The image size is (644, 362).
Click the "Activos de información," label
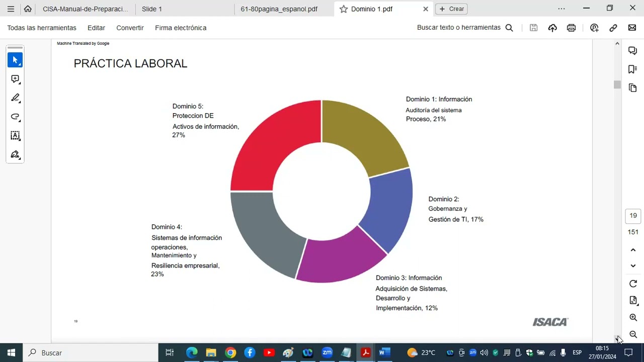[206, 127]
